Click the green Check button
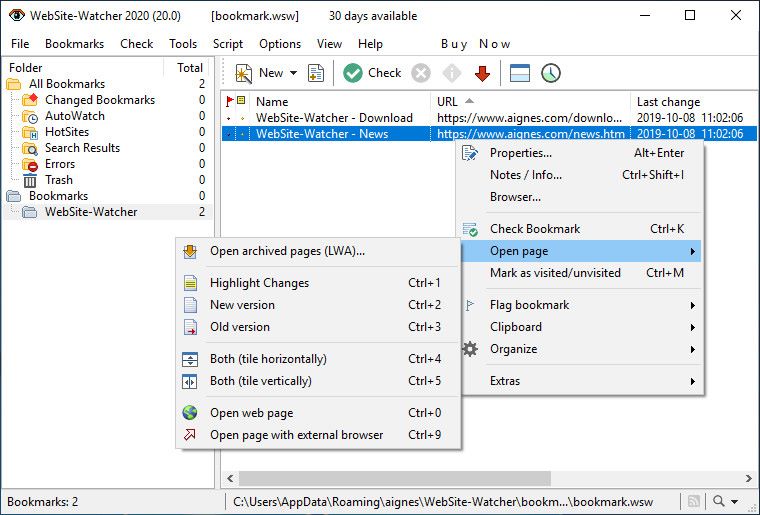Viewport: 760px width, 515px height. (372, 73)
